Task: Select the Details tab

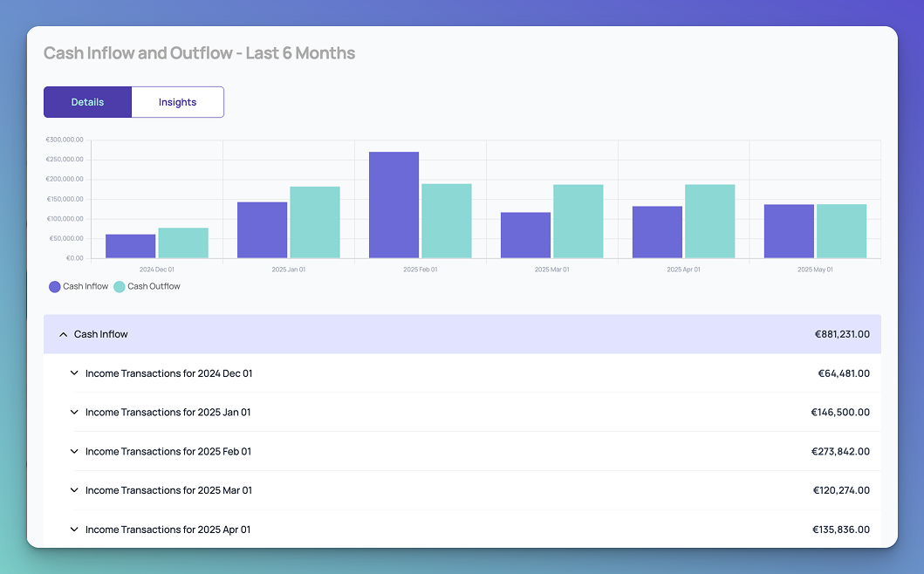Action: click(x=87, y=102)
